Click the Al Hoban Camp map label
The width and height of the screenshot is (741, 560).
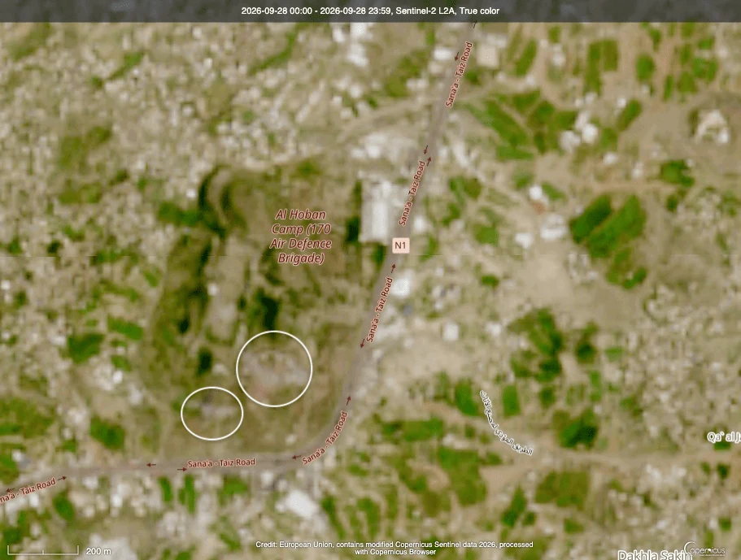(x=301, y=236)
